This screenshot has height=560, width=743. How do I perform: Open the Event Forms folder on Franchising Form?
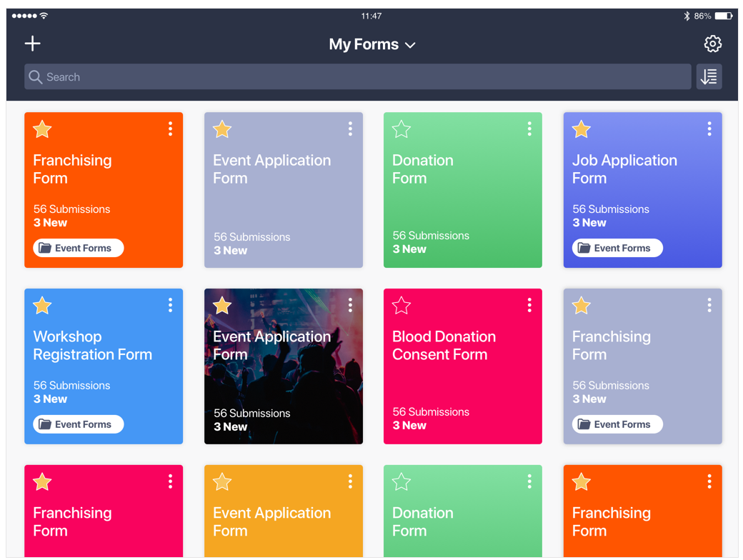coord(77,248)
